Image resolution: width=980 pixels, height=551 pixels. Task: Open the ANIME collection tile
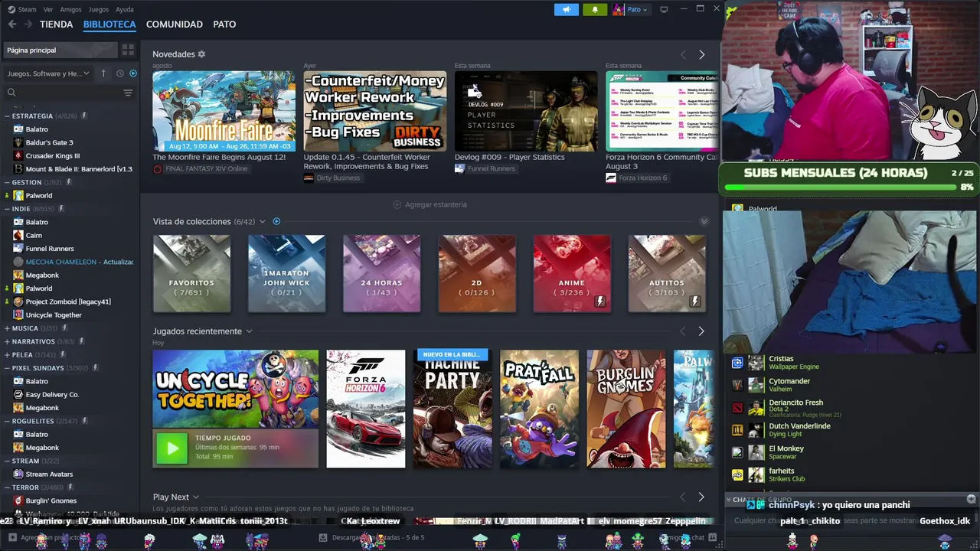pyautogui.click(x=572, y=273)
